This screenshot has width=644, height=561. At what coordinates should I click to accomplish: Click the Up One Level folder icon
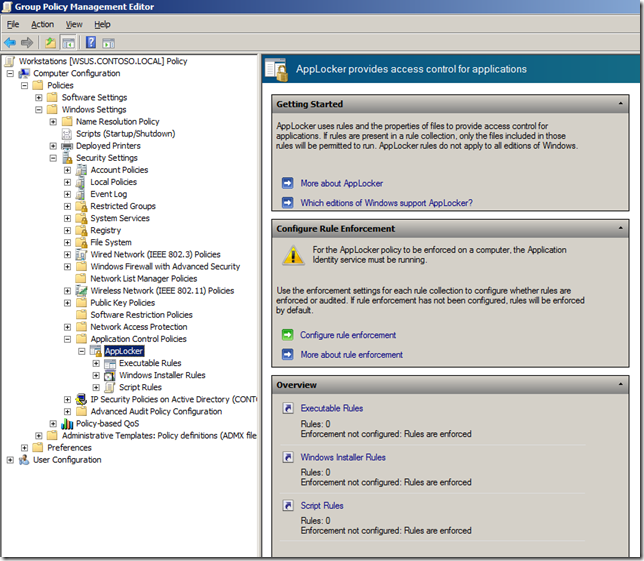(50, 42)
